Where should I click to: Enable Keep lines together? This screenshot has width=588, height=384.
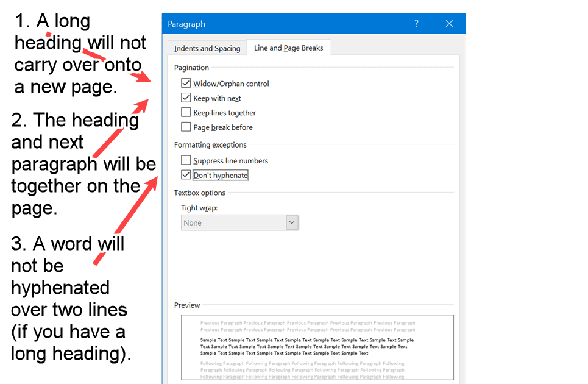click(x=186, y=113)
